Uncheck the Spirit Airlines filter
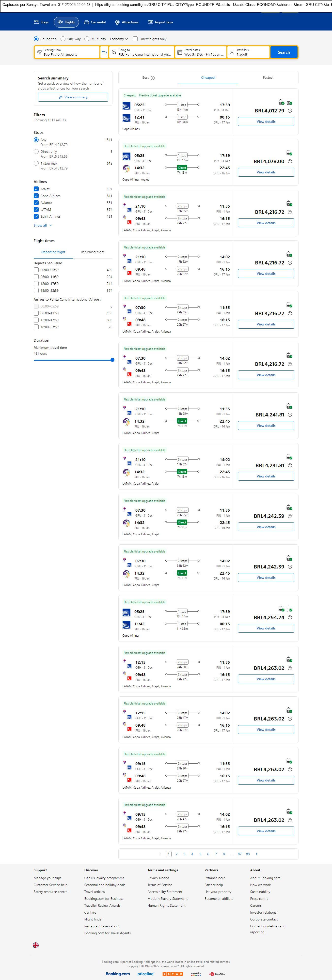Screen dimensions: 332x980 [x=36, y=216]
